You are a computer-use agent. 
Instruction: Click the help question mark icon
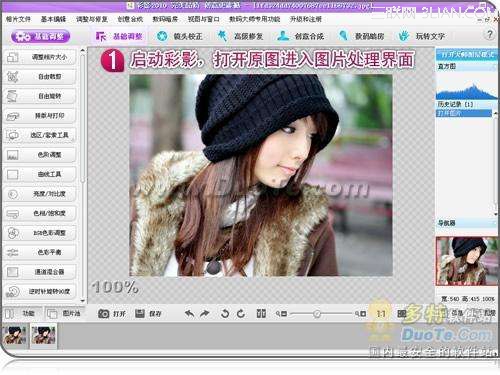point(490,35)
